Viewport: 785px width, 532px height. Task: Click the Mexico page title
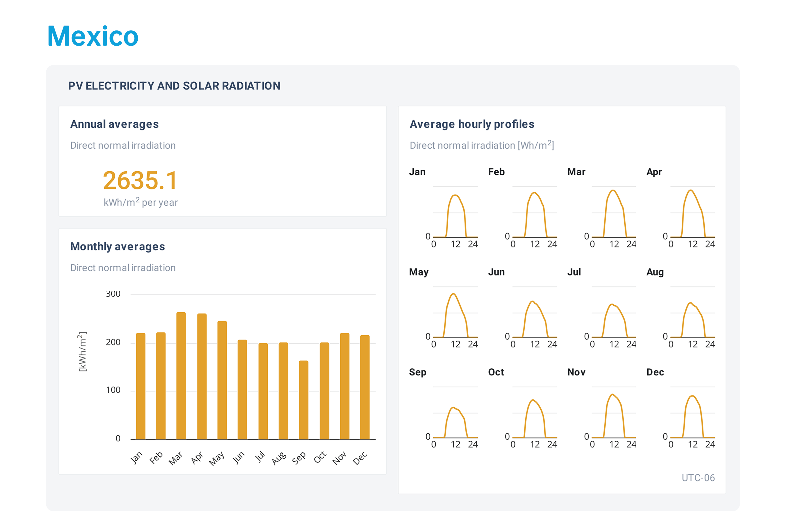93,36
